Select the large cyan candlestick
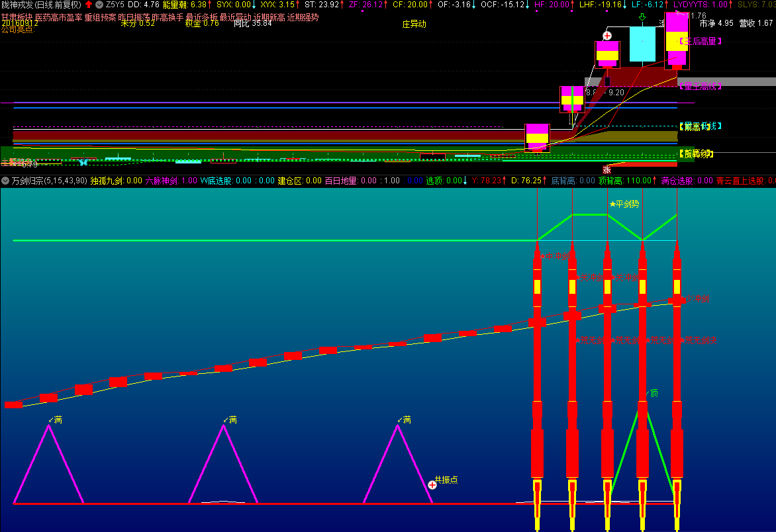The height and width of the screenshot is (532, 776). (642, 44)
